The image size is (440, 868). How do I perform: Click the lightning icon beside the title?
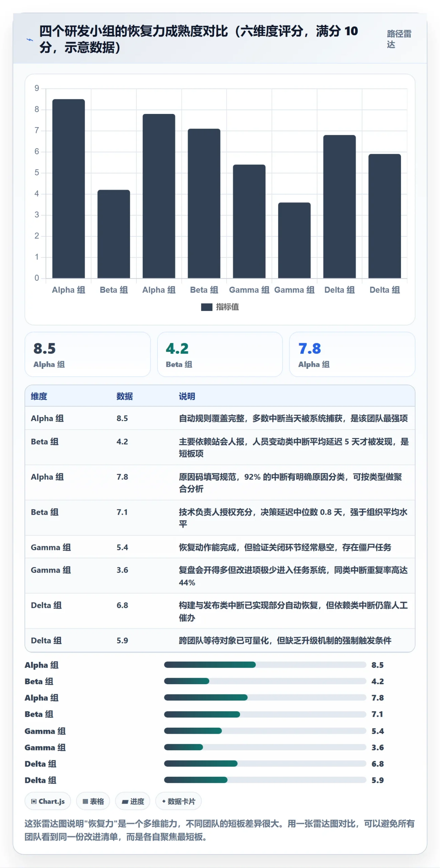[x=30, y=40]
